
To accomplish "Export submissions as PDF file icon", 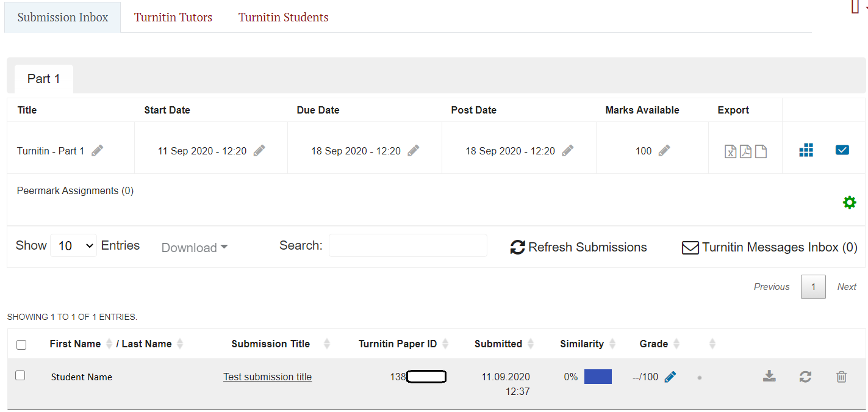I will (745, 151).
